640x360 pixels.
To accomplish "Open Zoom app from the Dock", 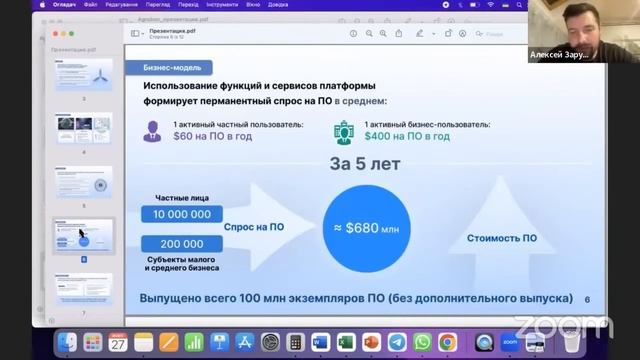I will click(510, 342).
